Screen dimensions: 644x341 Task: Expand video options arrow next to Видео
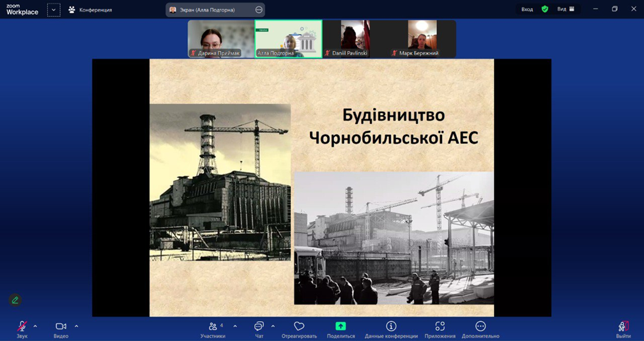click(77, 326)
